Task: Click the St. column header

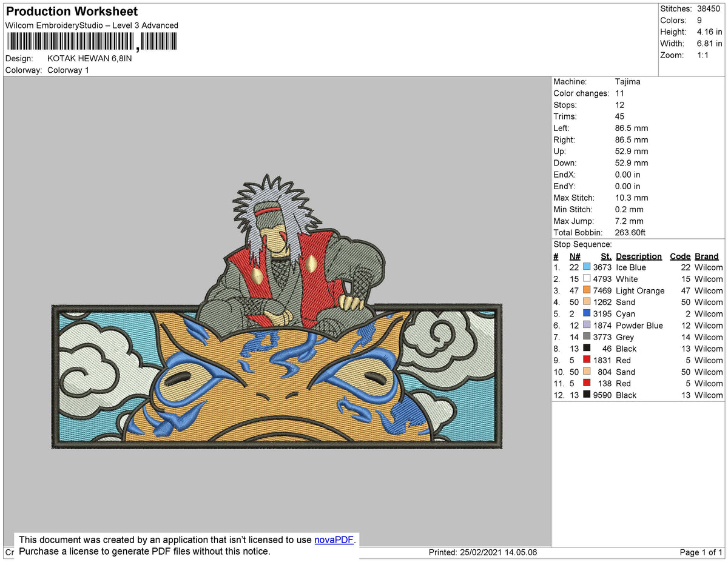Action: (605, 256)
